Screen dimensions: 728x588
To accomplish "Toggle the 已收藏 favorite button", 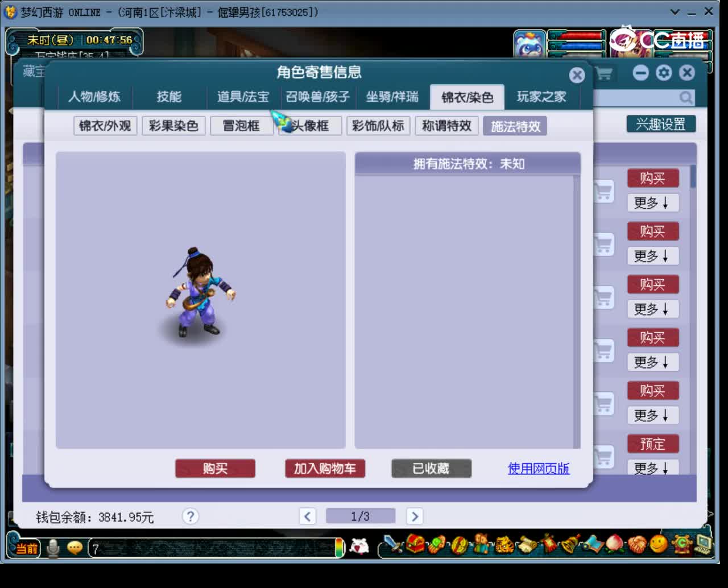I will coord(431,469).
